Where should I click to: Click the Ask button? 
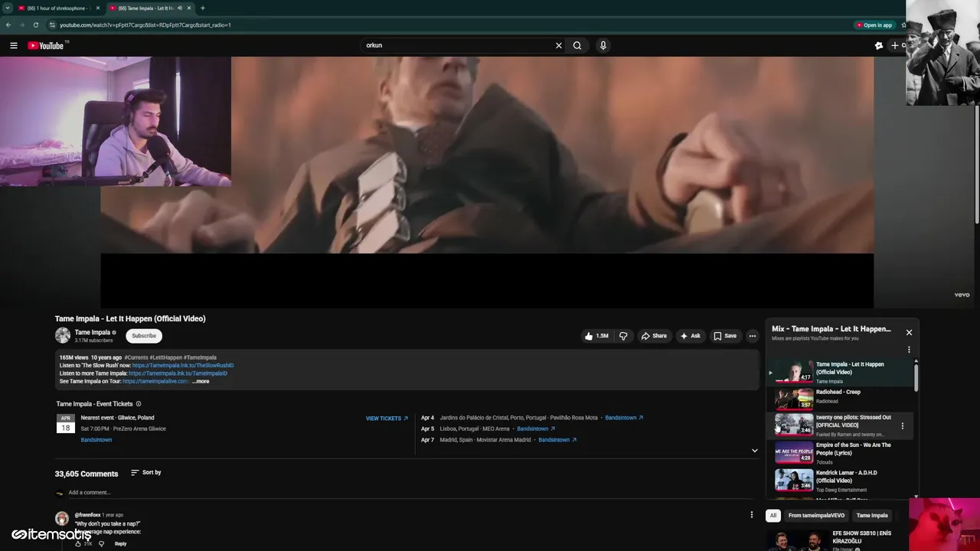(x=690, y=336)
